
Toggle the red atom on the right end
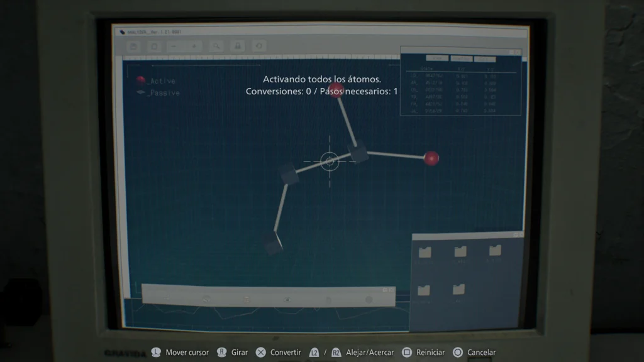point(431,158)
